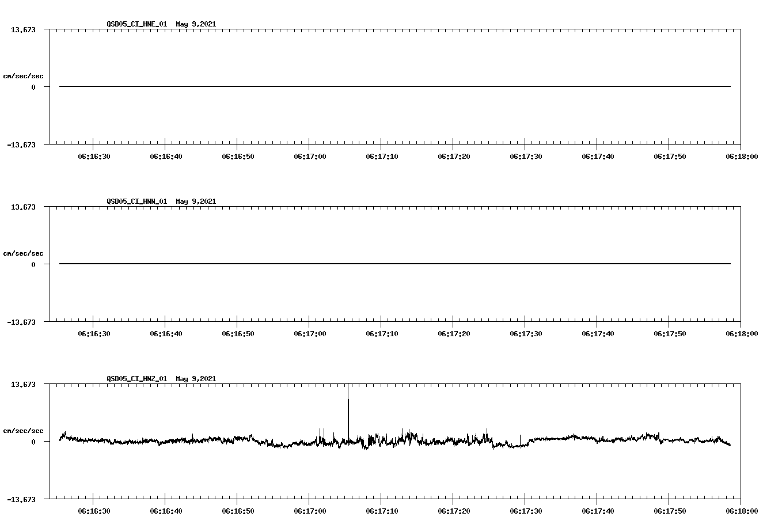Image resolution: width=782 pixels, height=532 pixels.
Task: Click the 06:17:30 time mark on the bottom axis
Action: click(x=527, y=510)
